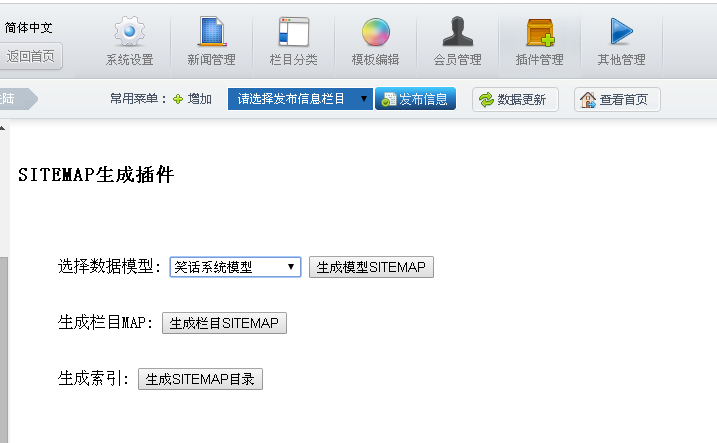The height and width of the screenshot is (443, 717).
Task: Click the 选择数据模型 label
Action: coord(110,267)
